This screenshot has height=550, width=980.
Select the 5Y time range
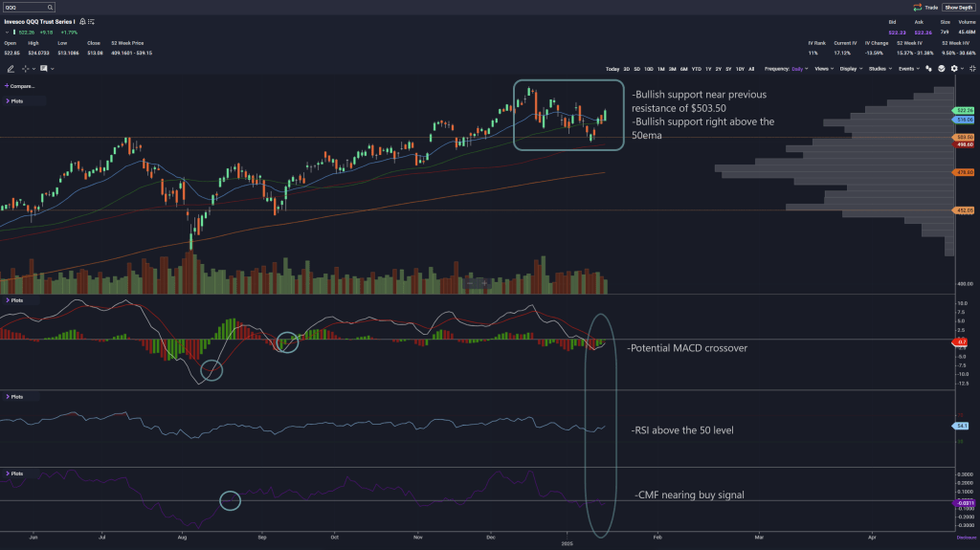click(728, 69)
